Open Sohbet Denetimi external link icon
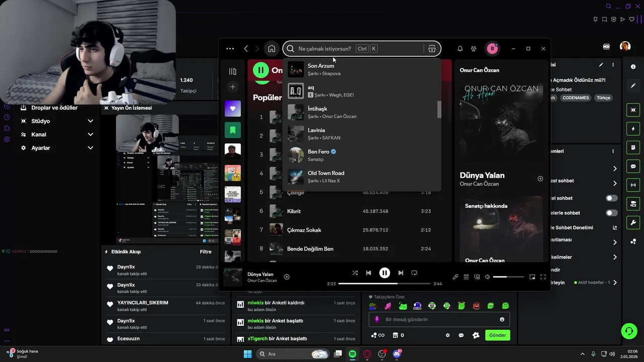Viewport: 644px width, 362px height. tap(615, 228)
